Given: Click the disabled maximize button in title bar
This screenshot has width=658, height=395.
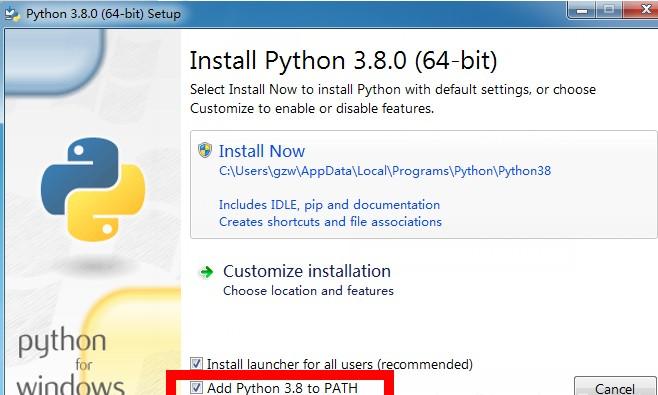Looking at the screenshot, I should 609,10.
